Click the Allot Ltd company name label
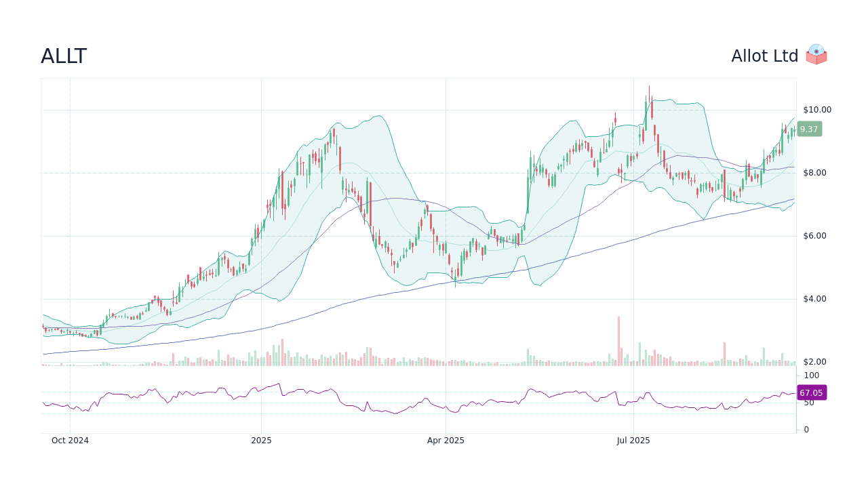This screenshot has width=868, height=488. [x=765, y=56]
